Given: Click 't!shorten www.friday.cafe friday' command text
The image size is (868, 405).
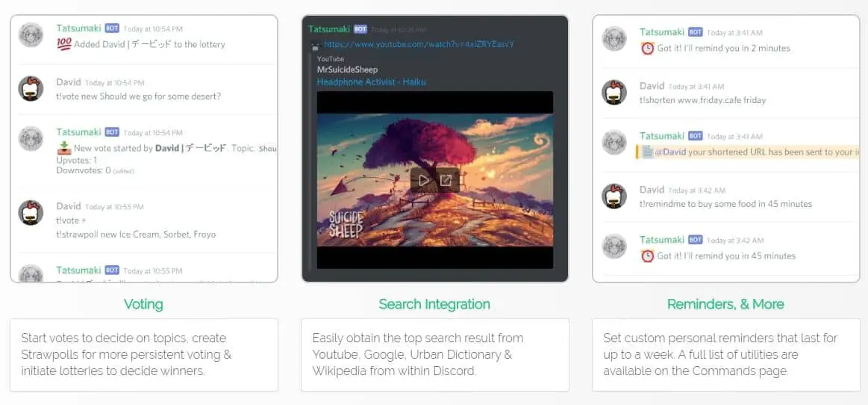Looking at the screenshot, I should [x=702, y=100].
